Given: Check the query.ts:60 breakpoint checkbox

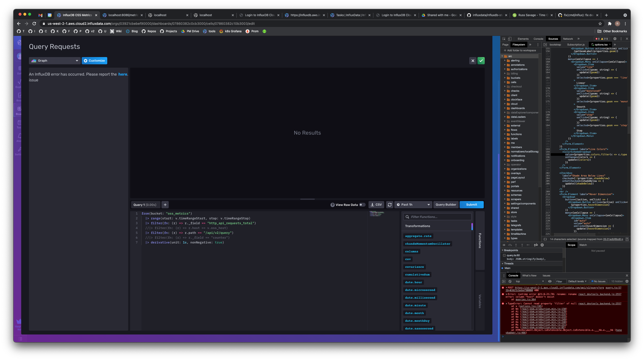Looking at the screenshot, I should pos(504,255).
